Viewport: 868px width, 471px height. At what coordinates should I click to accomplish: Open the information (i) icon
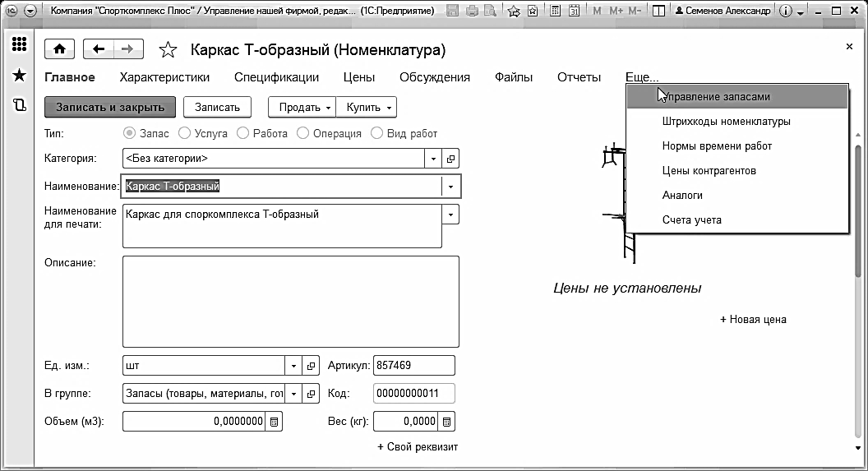(x=786, y=11)
